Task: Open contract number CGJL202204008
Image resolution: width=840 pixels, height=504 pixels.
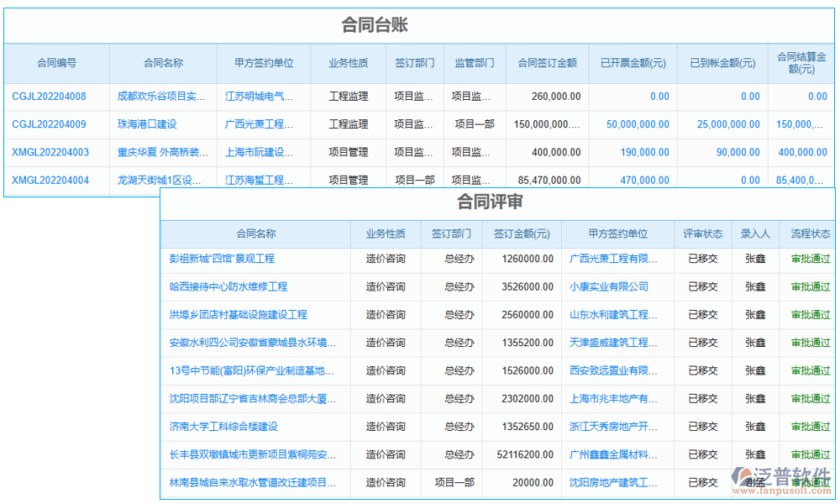Action: pos(49,97)
